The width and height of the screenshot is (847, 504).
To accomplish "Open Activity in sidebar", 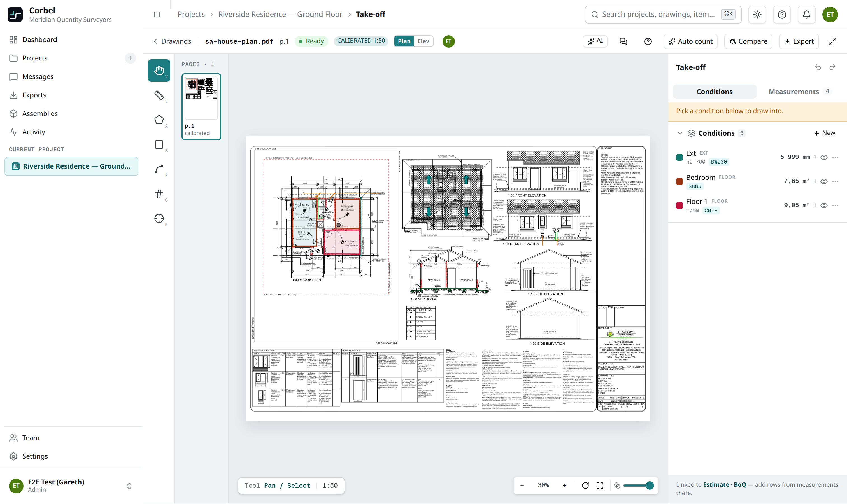I will point(71,132).
